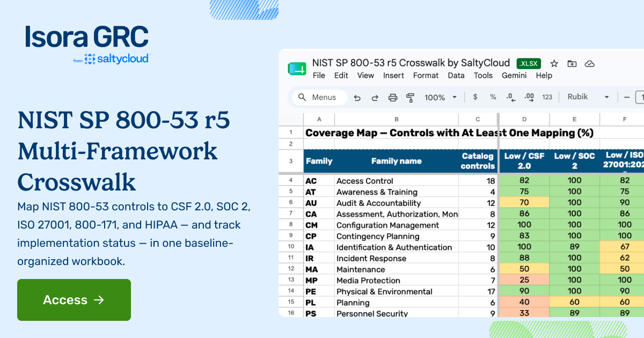Format as currency with dollar icon
This screenshot has height=338, width=644.
point(475,97)
